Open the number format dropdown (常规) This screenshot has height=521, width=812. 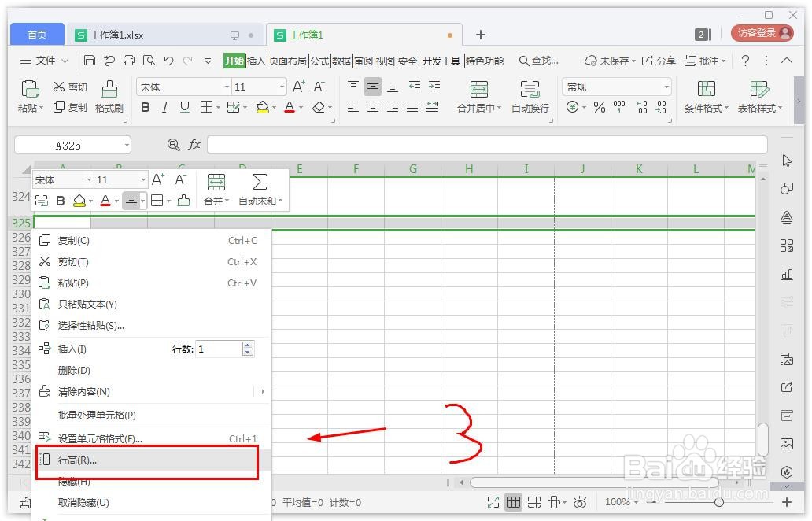tap(666, 87)
